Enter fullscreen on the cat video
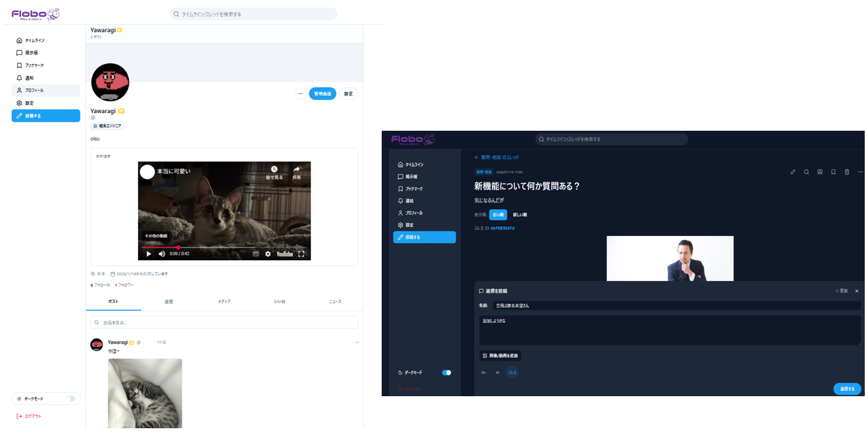This screenshot has width=868, height=440. point(301,254)
